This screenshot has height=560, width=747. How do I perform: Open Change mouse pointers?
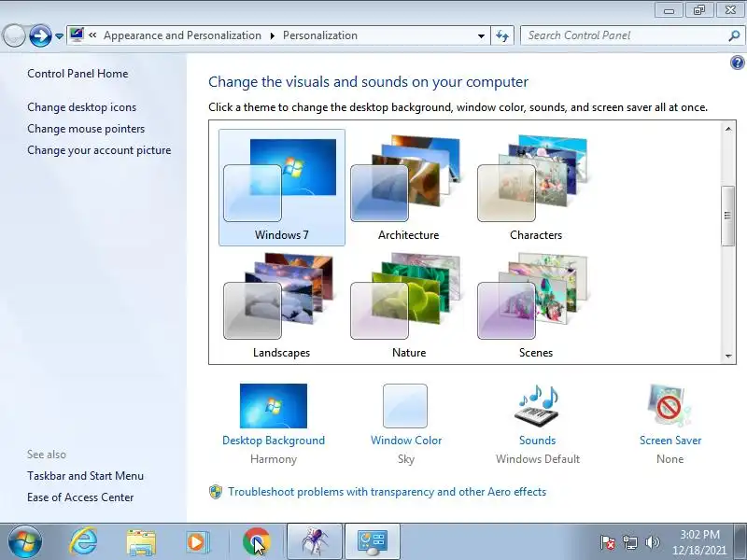coord(86,129)
